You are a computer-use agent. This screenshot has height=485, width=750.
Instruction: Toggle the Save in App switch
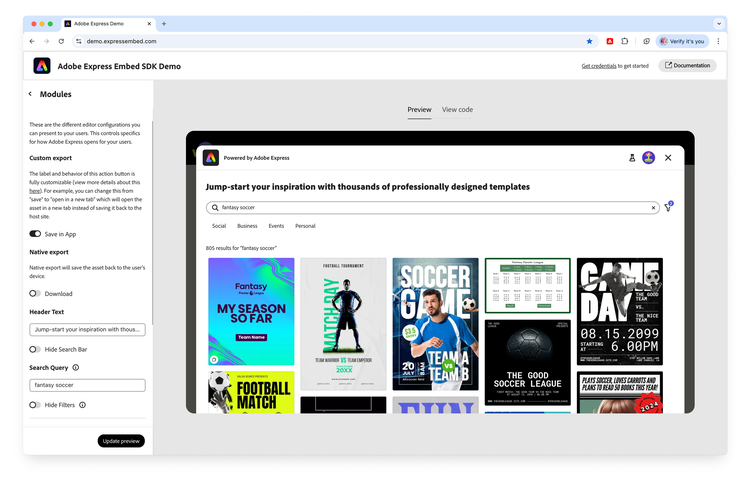[35, 234]
